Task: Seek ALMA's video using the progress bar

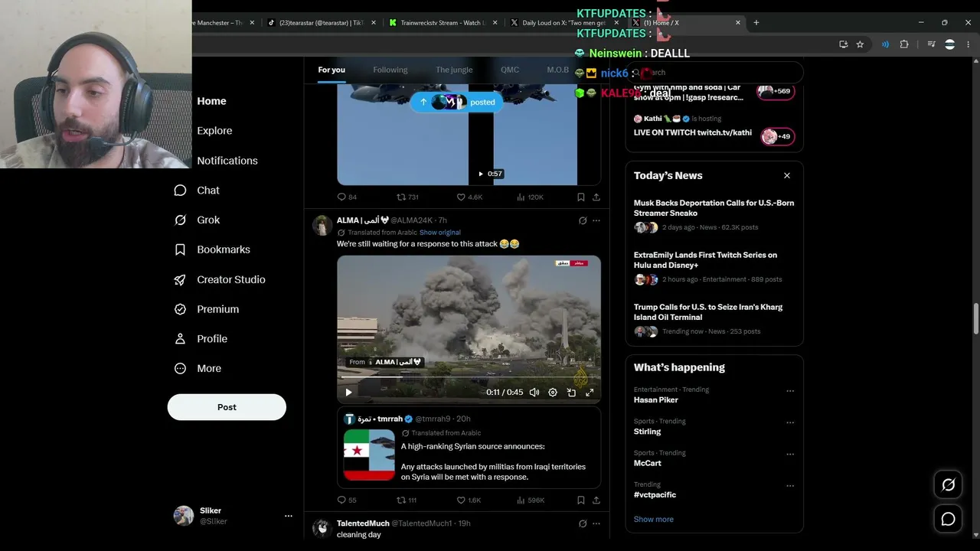Action: point(469,377)
